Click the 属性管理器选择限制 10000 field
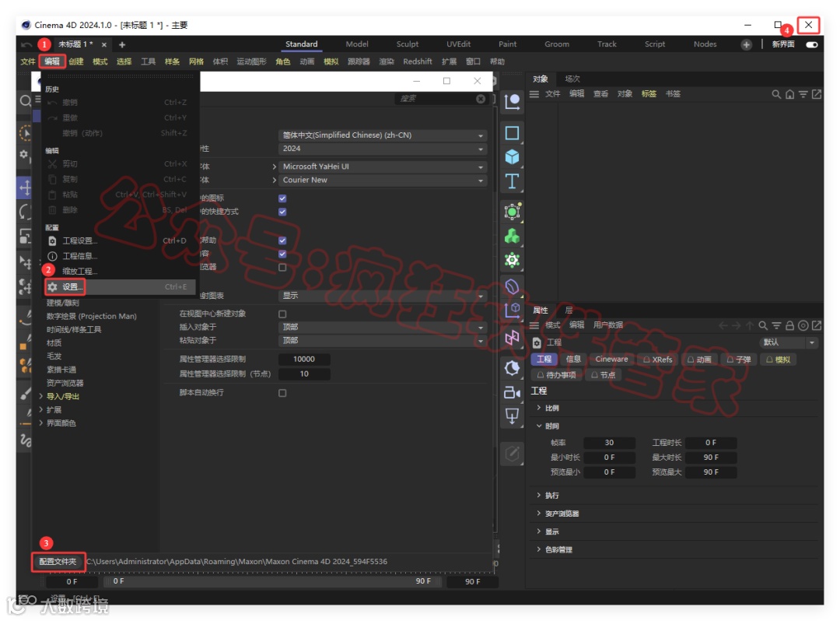Image resolution: width=840 pixels, height=621 pixels. click(304, 359)
